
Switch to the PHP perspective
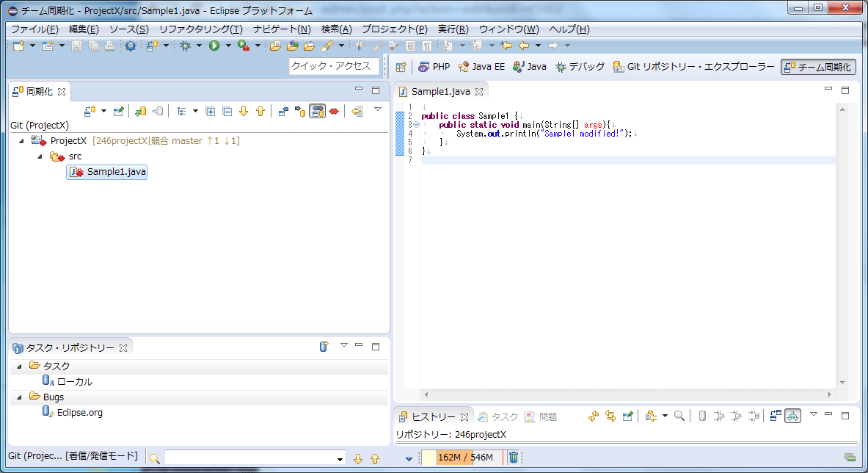coord(434,67)
